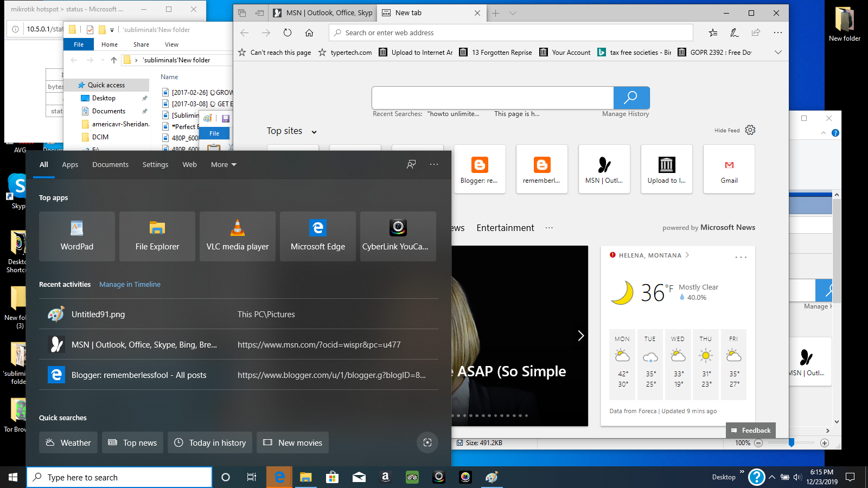The width and height of the screenshot is (868, 488).
Task: Open Microsoft Store from taskbar
Action: [332, 477]
